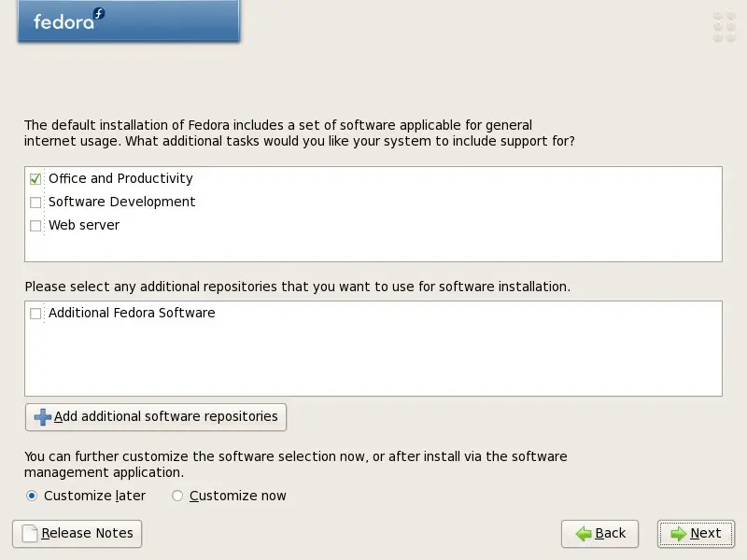Choose the Customize now radio button

pos(177,496)
